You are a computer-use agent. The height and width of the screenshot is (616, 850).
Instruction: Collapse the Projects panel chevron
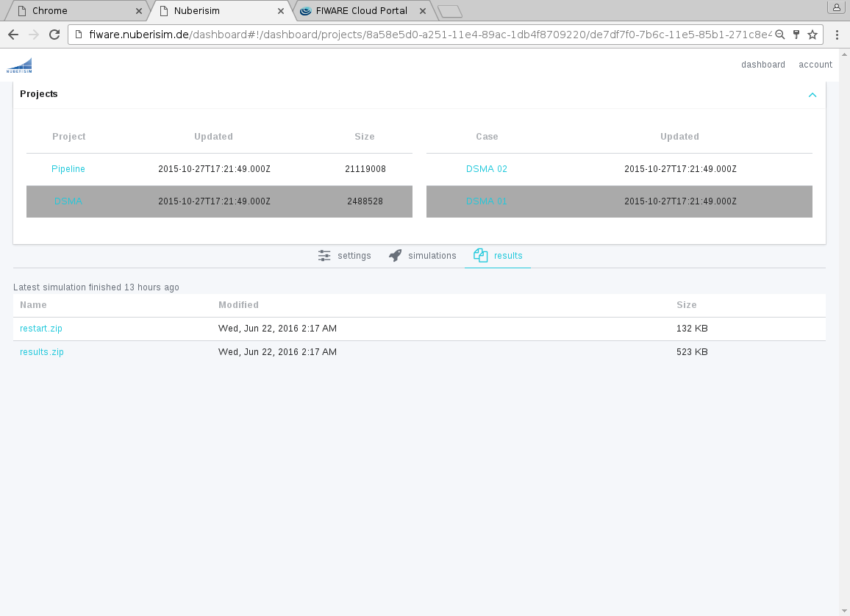813,95
